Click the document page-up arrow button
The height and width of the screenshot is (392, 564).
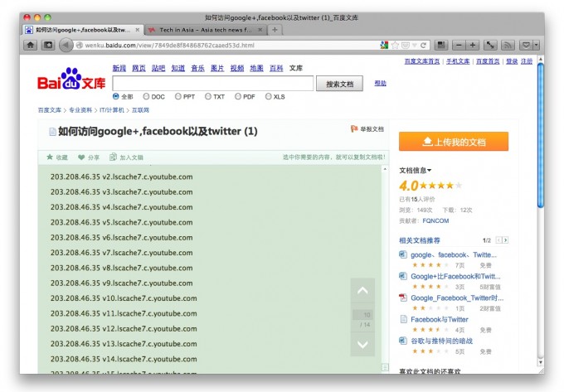click(362, 291)
